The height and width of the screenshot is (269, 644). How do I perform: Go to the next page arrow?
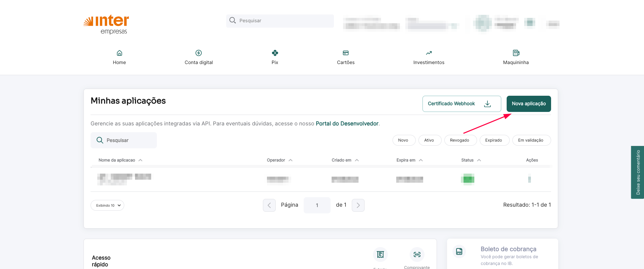tap(358, 205)
